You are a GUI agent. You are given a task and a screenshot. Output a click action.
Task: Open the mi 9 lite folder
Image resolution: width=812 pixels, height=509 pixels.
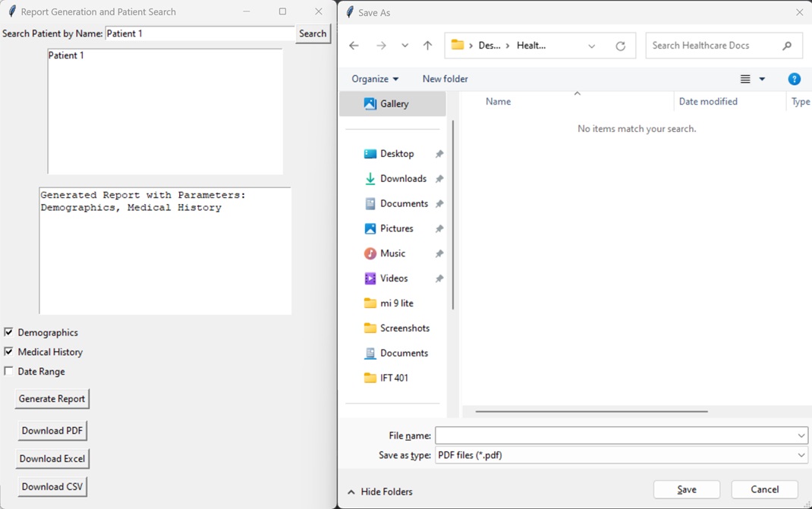pyautogui.click(x=396, y=303)
